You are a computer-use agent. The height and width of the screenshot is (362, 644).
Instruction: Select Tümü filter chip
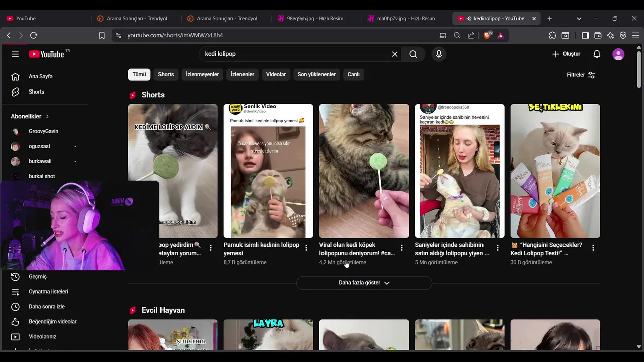tap(139, 74)
